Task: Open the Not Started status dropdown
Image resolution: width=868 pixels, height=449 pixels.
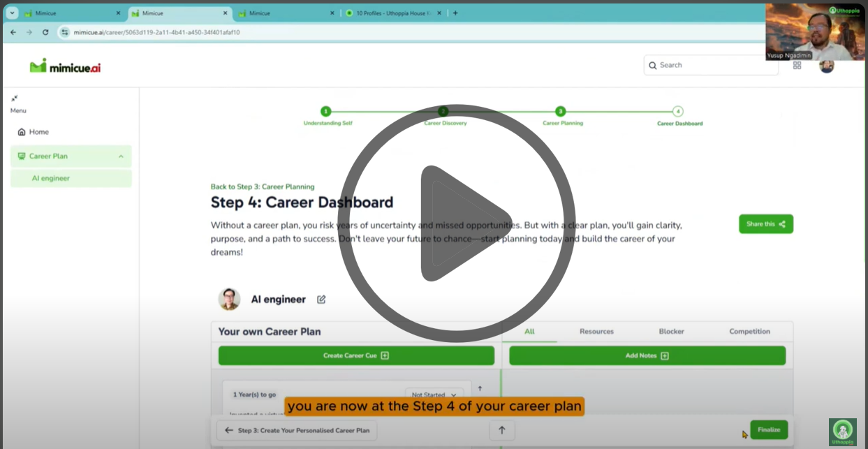Action: coord(434,394)
